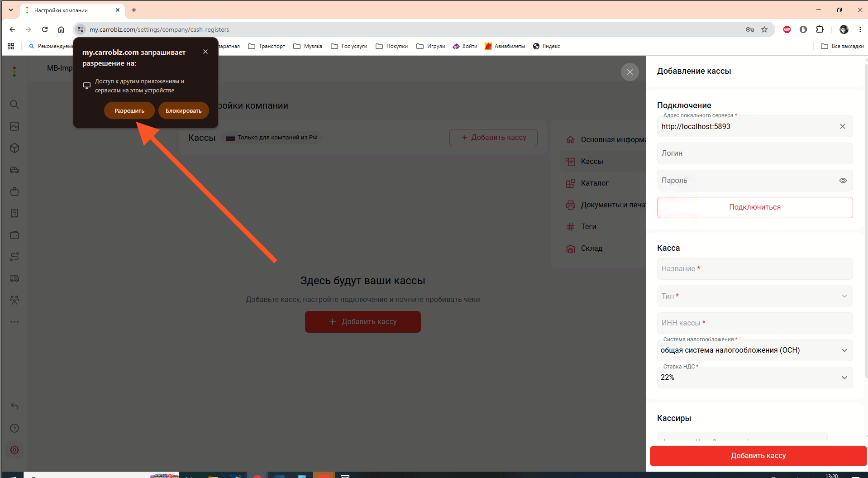
Task: Focus the Логин input field
Action: (x=755, y=153)
